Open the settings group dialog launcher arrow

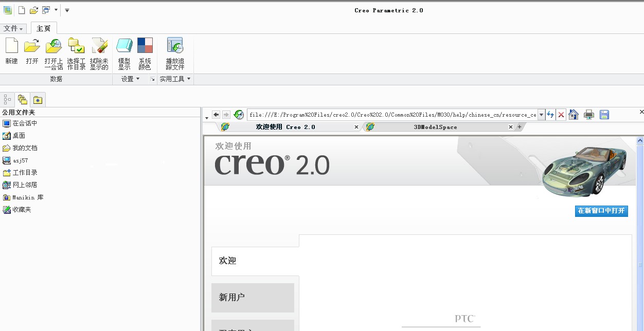[152, 79]
